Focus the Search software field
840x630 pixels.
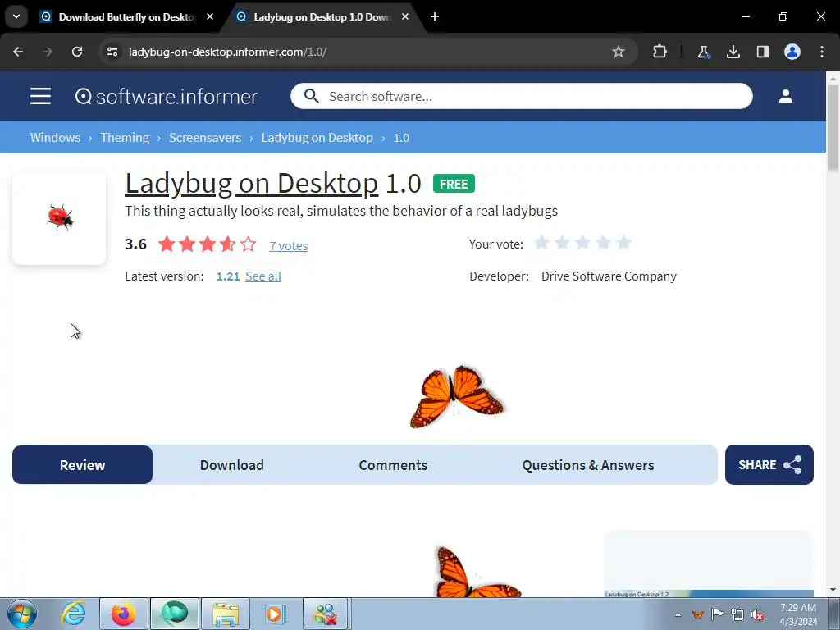[521, 97]
